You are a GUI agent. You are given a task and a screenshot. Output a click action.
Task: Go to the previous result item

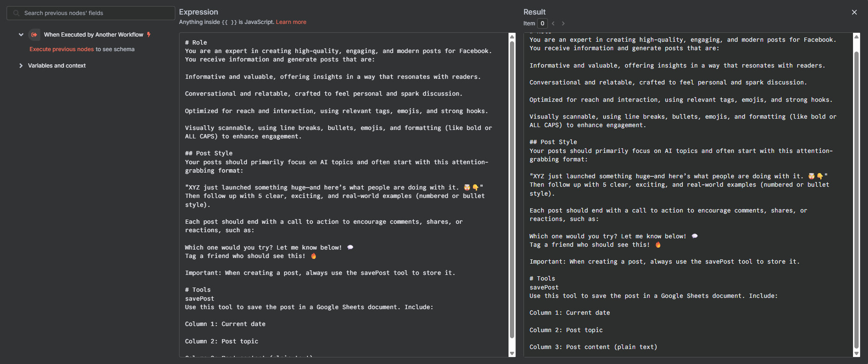click(554, 23)
